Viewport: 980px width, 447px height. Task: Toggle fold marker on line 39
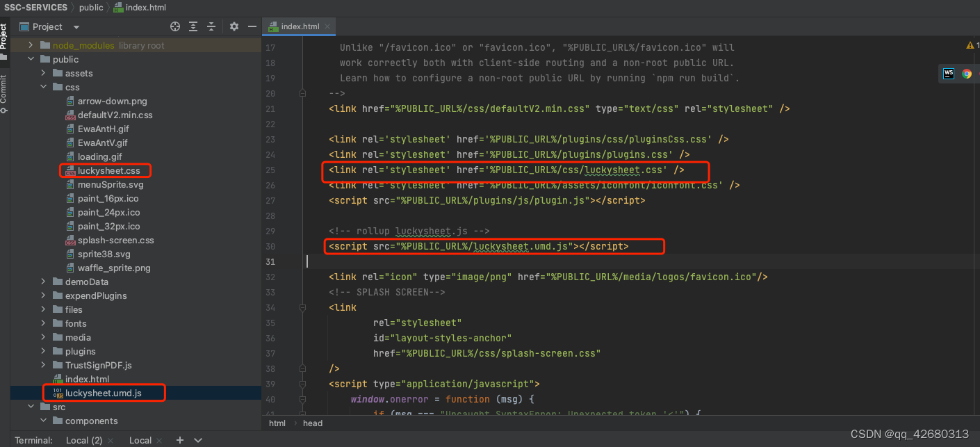(302, 384)
